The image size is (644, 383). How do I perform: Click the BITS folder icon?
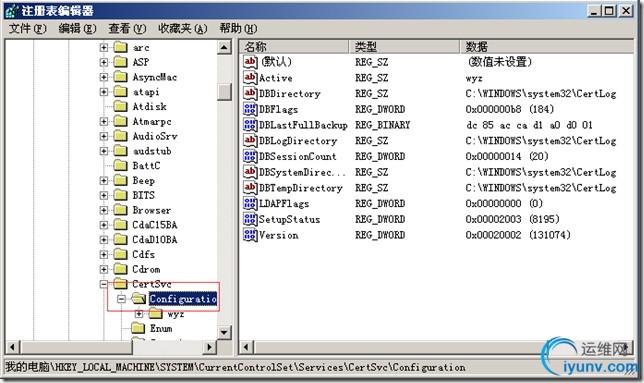click(x=120, y=195)
